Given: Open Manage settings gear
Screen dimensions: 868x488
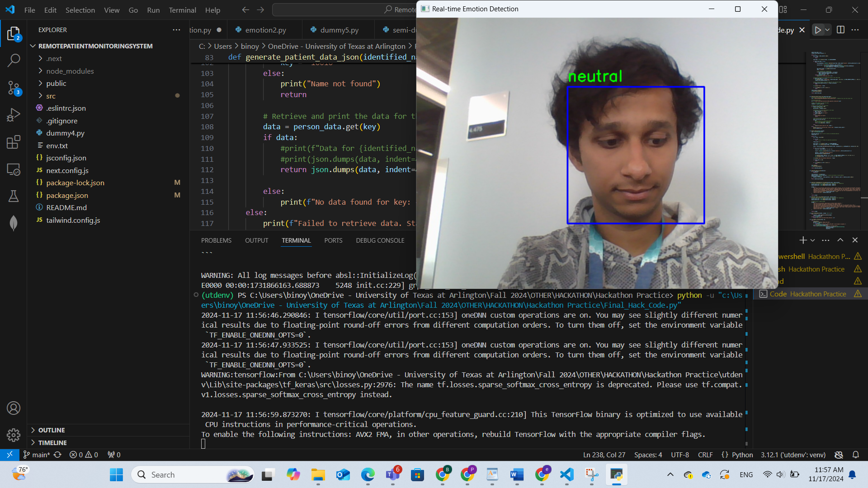Looking at the screenshot, I should pos(14,435).
